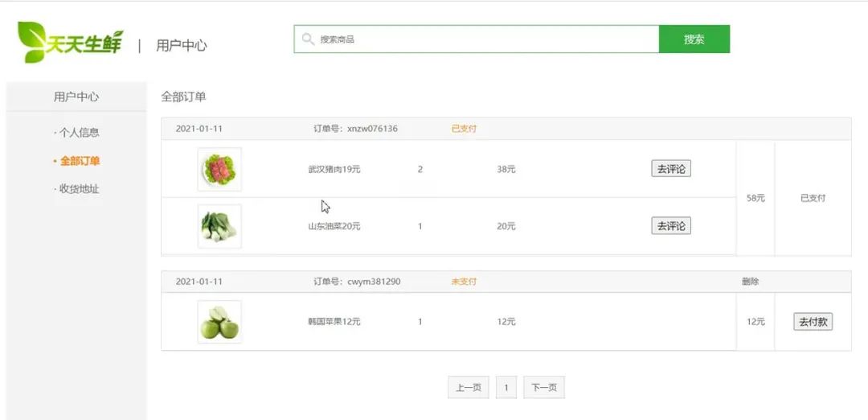Click the 武汉猪肉19元 product name
The height and width of the screenshot is (420, 868).
[334, 170]
